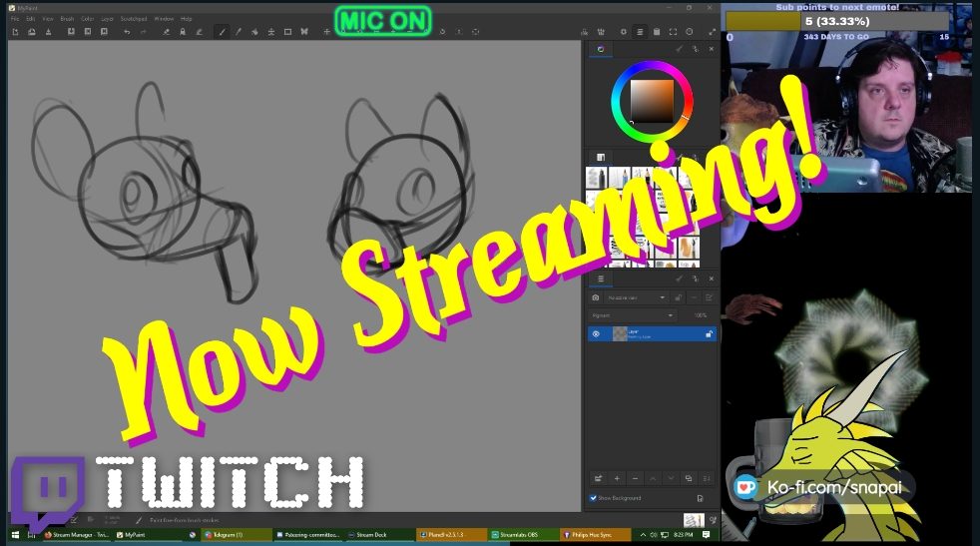The height and width of the screenshot is (546, 980).
Task: Open the brush settings gear icon
Action: (623, 32)
